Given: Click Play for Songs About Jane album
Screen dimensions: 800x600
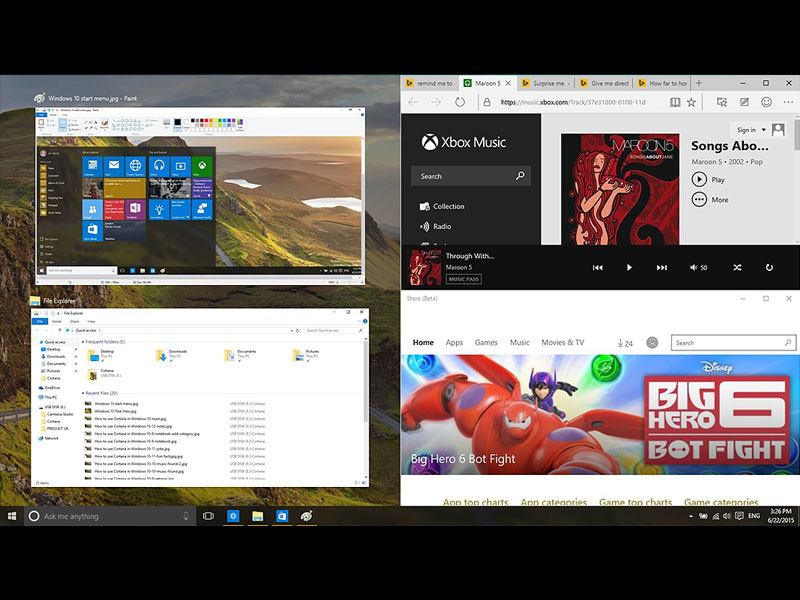Looking at the screenshot, I should point(708,180).
